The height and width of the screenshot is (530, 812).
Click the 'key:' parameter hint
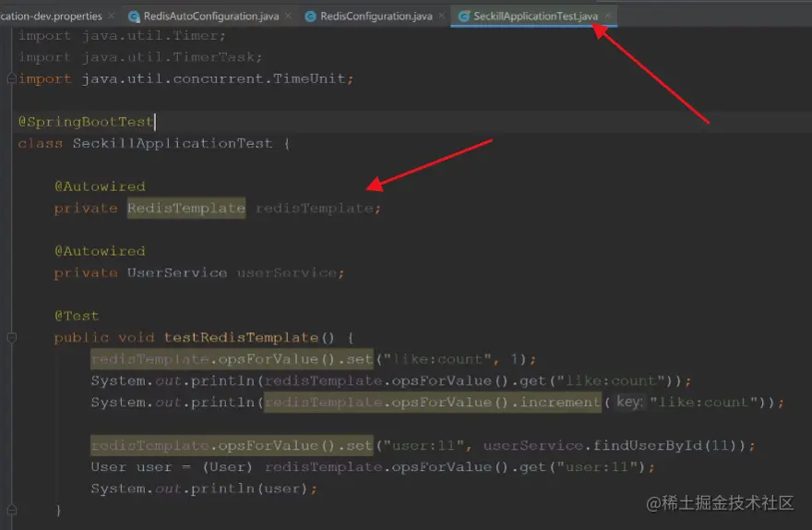point(629,403)
